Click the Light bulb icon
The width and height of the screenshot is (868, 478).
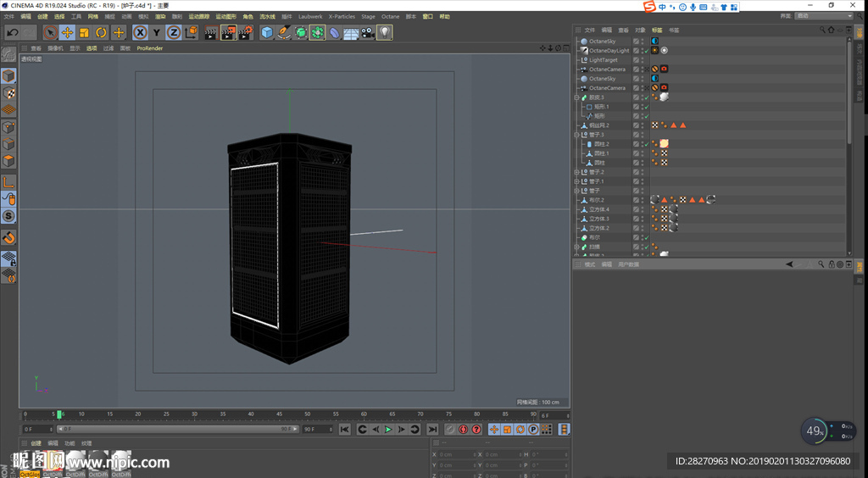[385, 32]
